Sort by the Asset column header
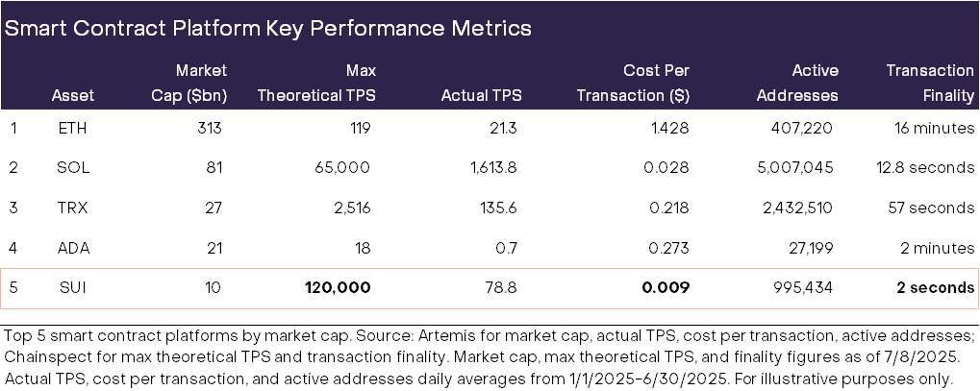Viewport: 980px width, 391px height. click(x=73, y=96)
